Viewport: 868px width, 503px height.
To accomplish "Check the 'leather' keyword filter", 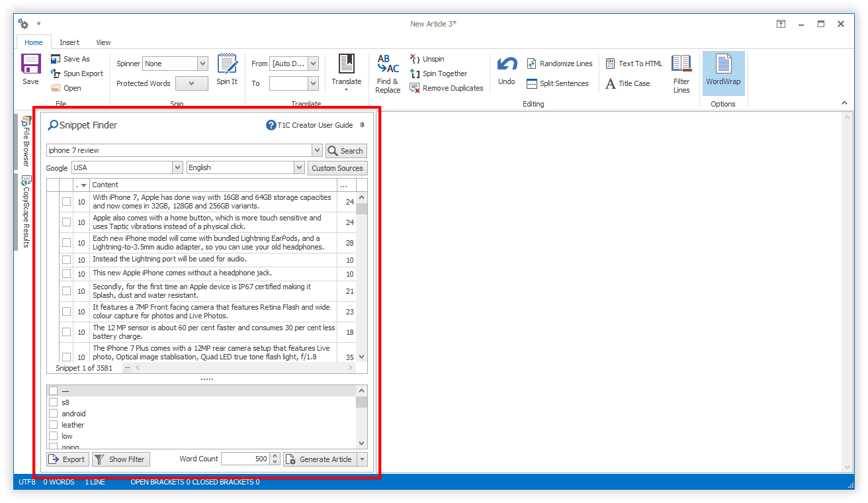I will click(x=53, y=425).
